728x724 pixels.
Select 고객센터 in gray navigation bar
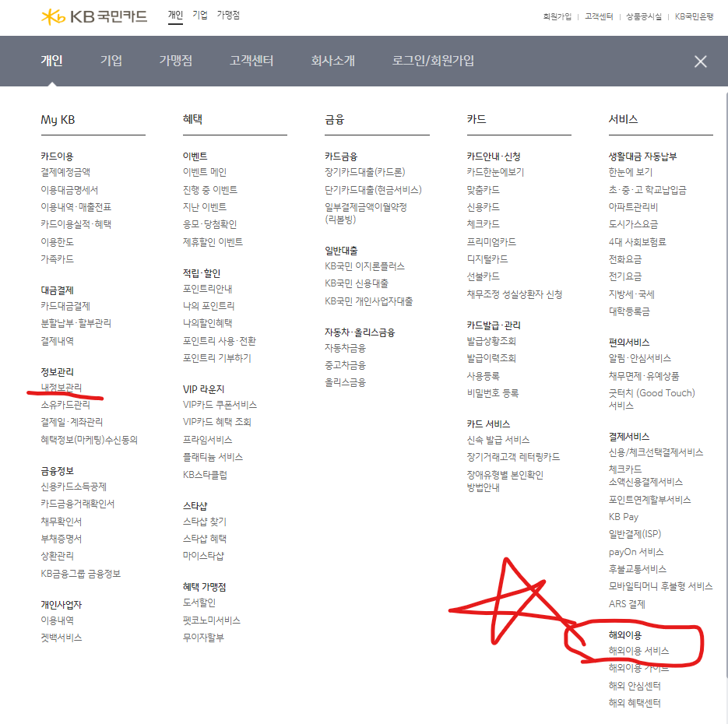point(251,61)
